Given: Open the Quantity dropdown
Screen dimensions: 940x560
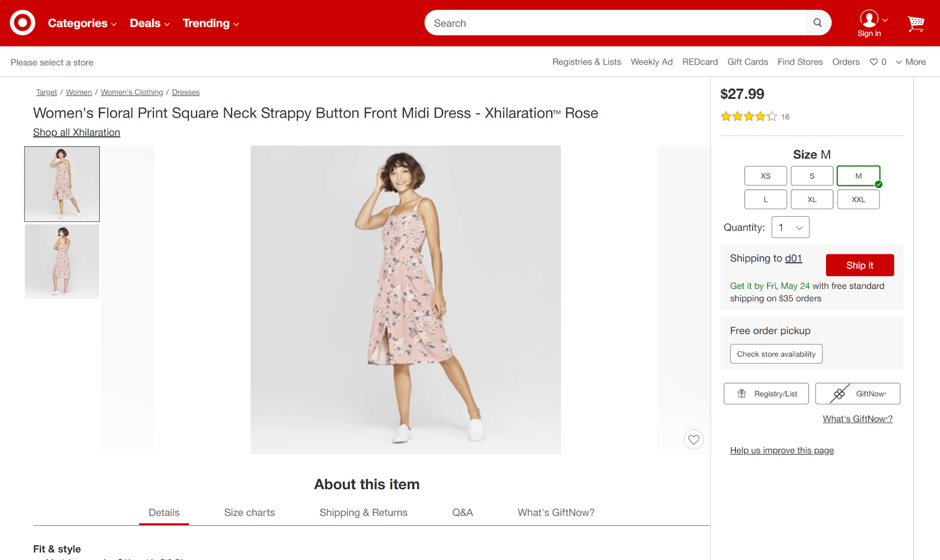Looking at the screenshot, I should (790, 228).
